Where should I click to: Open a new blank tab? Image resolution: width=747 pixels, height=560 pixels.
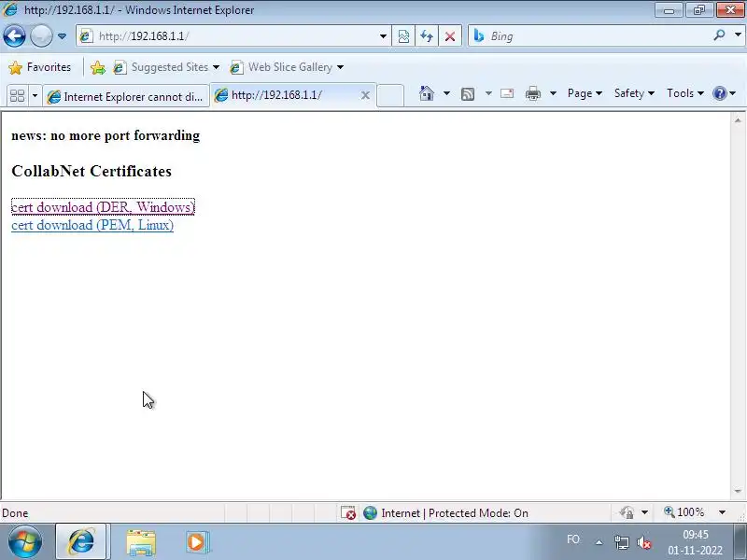point(390,95)
